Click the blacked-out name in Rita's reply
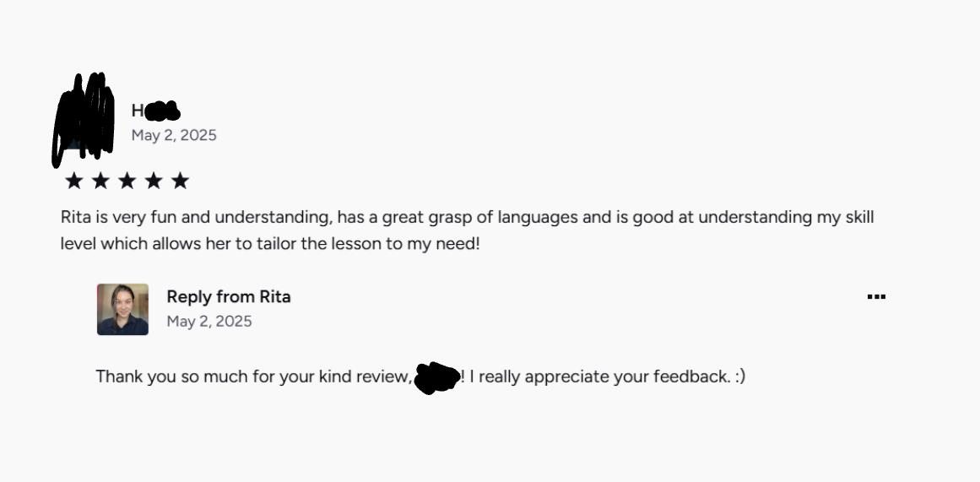Image resolution: width=980 pixels, height=482 pixels. 437,377
